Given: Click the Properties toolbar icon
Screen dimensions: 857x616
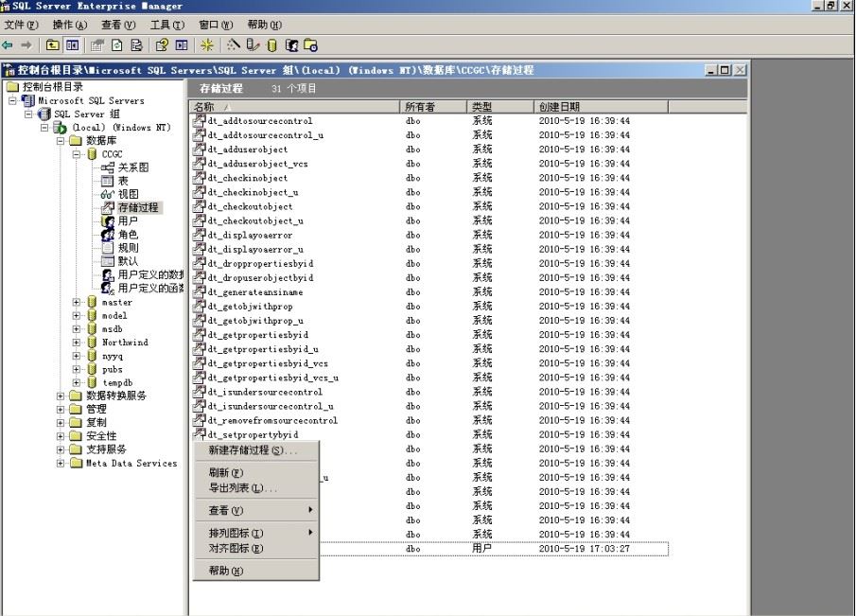Looking at the screenshot, I should (x=97, y=45).
